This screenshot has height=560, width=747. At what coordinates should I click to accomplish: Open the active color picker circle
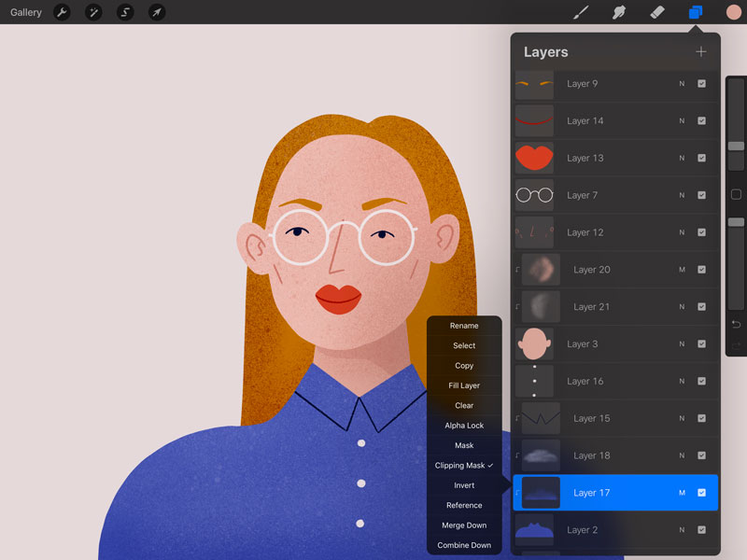click(734, 12)
